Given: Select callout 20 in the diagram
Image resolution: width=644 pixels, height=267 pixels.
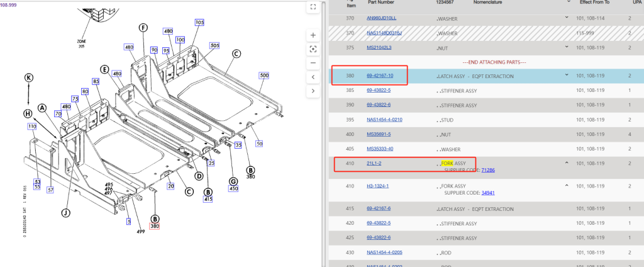Looking at the screenshot, I should click(x=170, y=186).
